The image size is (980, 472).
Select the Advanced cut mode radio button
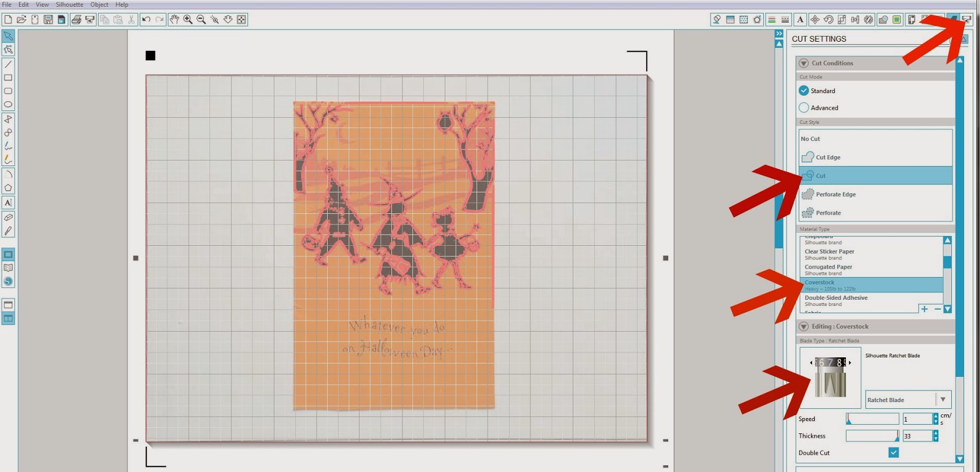[804, 108]
